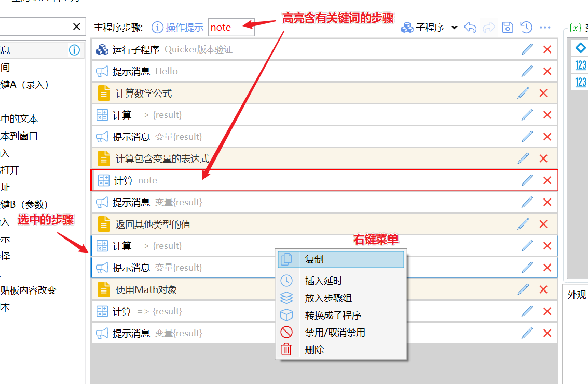Open the 子程序 subprogram button
The height and width of the screenshot is (384, 588).
422,28
